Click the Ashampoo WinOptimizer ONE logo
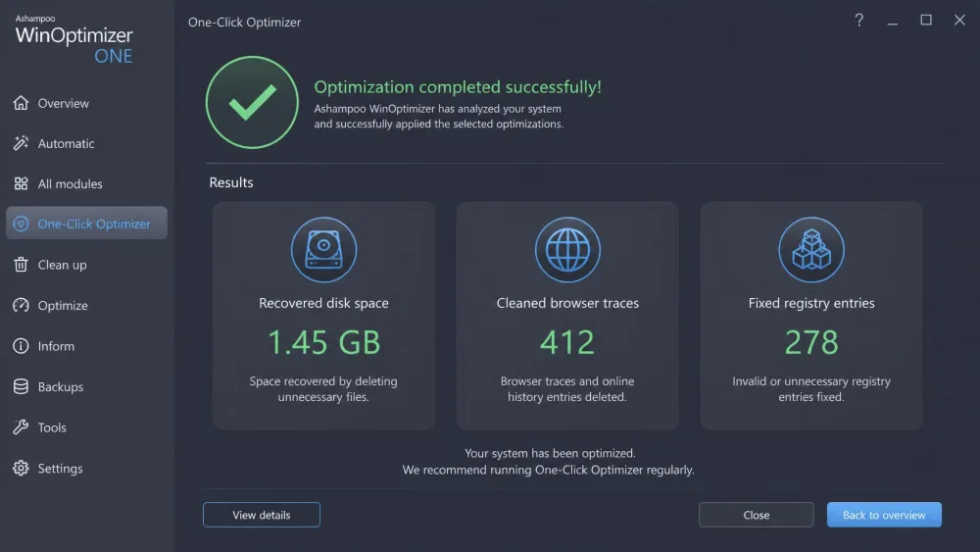 73,39
